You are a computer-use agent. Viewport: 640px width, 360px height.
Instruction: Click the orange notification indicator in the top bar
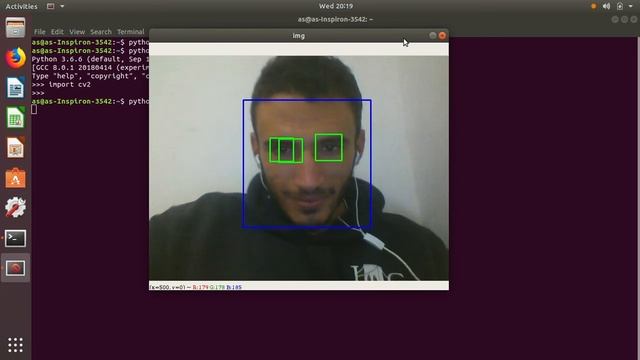tap(593, 6)
